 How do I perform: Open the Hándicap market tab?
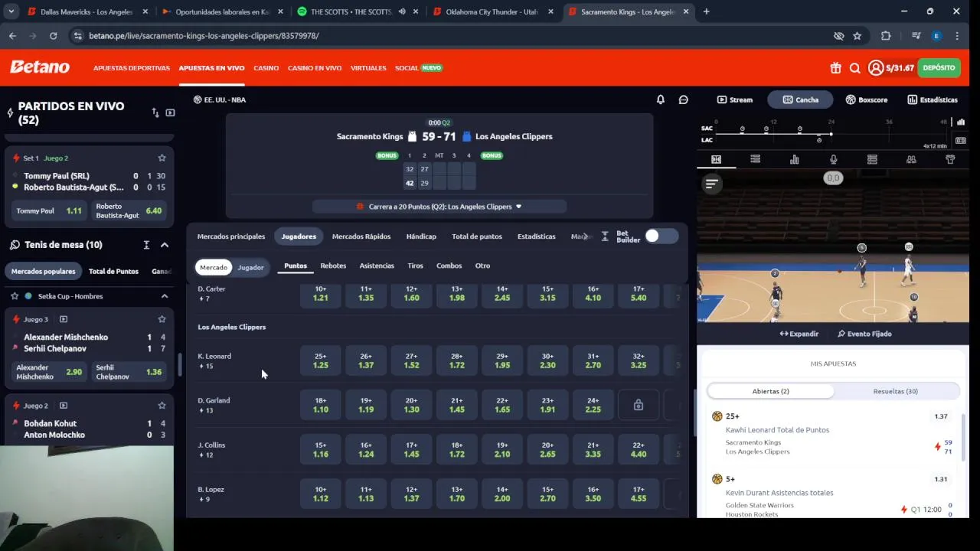[421, 236]
